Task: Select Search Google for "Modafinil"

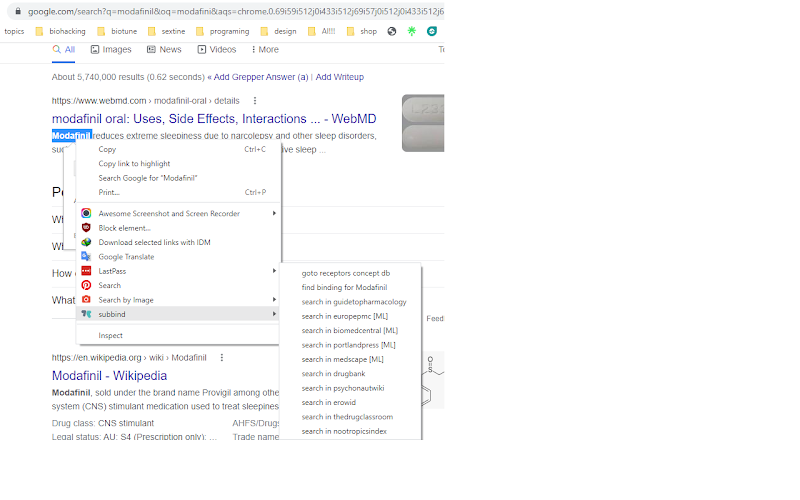Action: pos(178,178)
